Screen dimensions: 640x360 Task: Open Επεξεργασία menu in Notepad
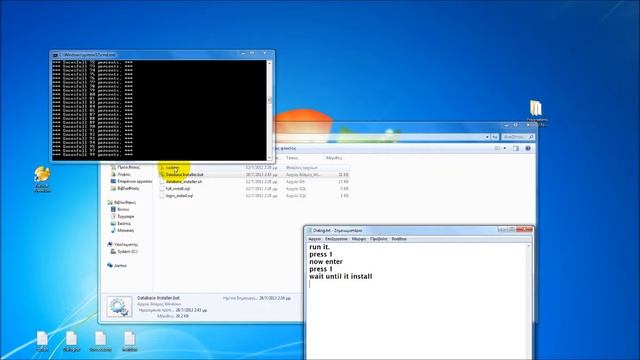(336, 239)
